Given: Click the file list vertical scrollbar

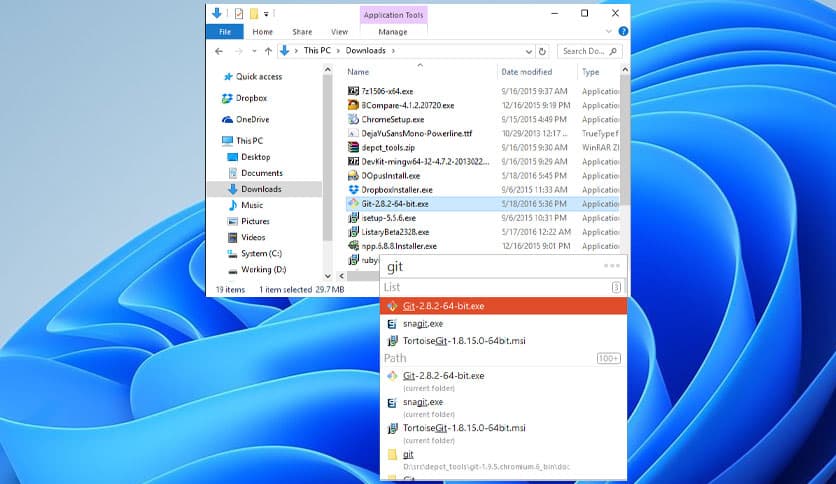Looking at the screenshot, I should point(624,141).
